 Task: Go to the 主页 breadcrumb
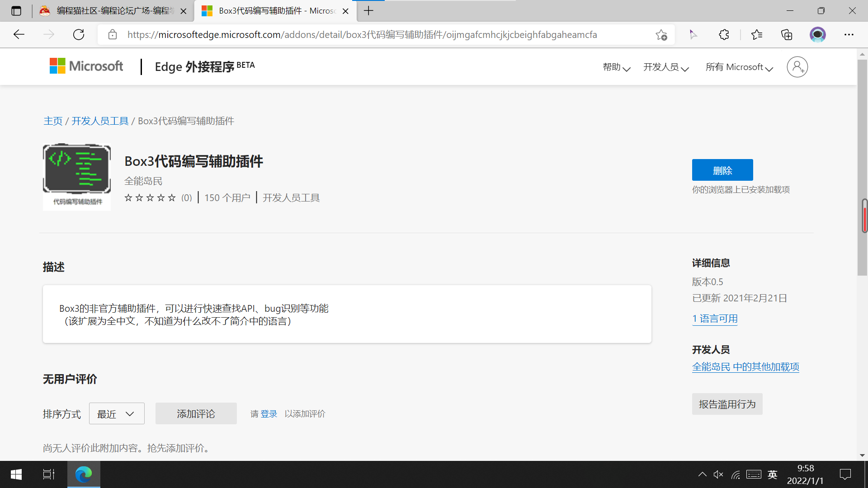click(53, 121)
